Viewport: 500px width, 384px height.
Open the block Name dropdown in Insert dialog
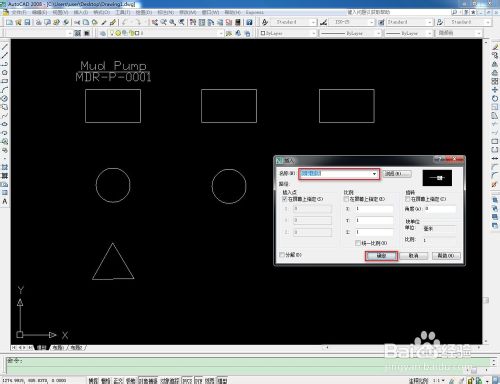374,174
